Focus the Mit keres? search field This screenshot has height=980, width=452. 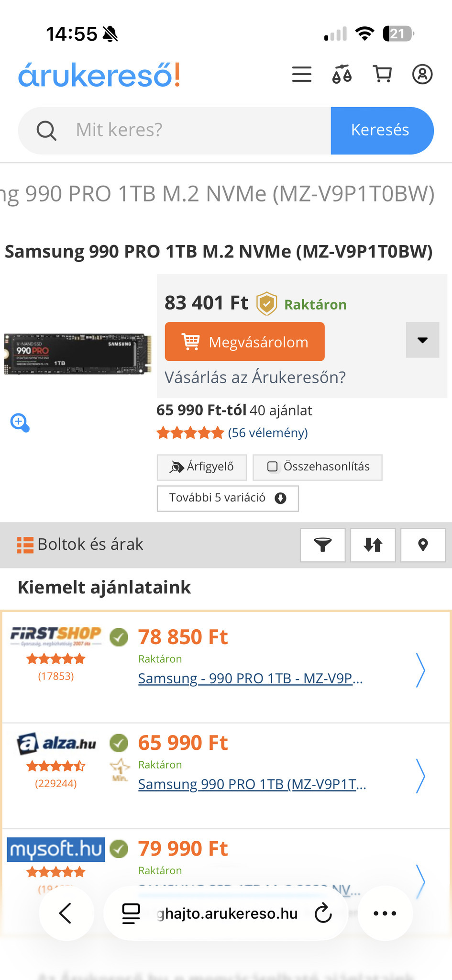[175, 130]
